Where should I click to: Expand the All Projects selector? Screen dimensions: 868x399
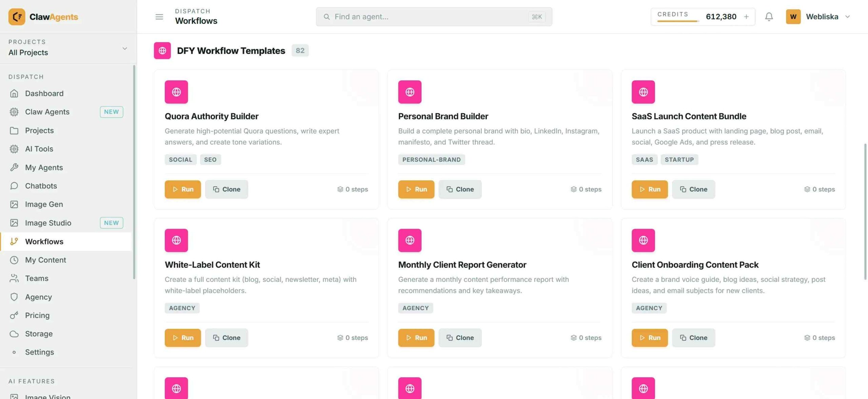point(68,48)
